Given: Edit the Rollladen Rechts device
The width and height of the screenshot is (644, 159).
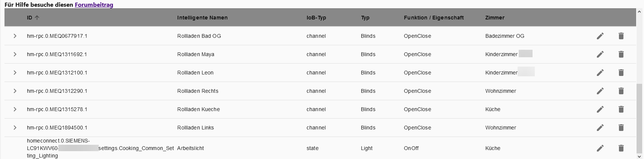Looking at the screenshot, I should [600, 91].
